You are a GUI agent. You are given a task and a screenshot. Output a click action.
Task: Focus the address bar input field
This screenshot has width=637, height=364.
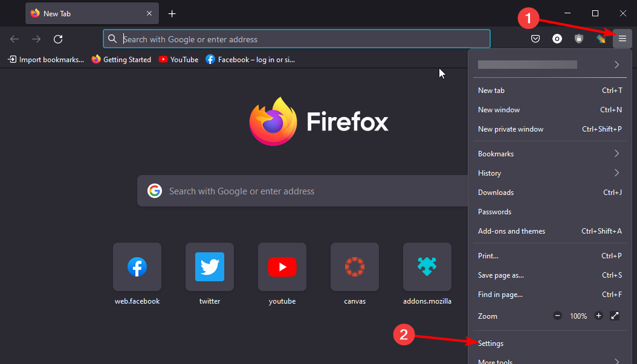[297, 39]
